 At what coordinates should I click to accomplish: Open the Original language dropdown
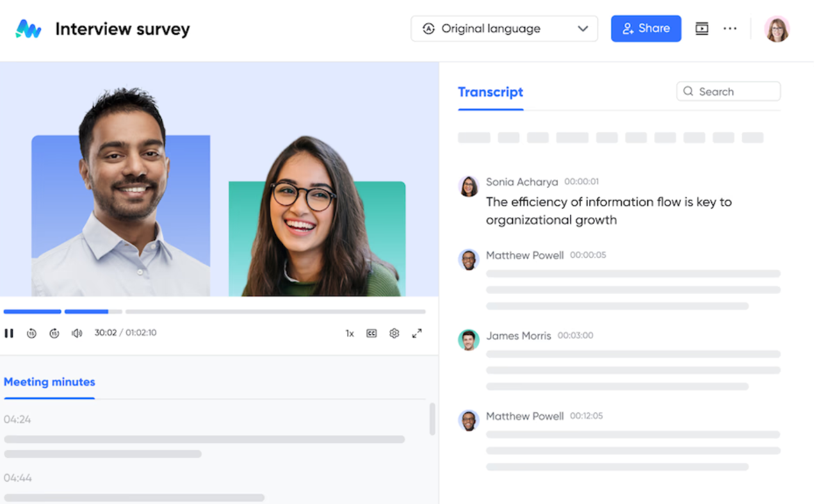(x=505, y=29)
